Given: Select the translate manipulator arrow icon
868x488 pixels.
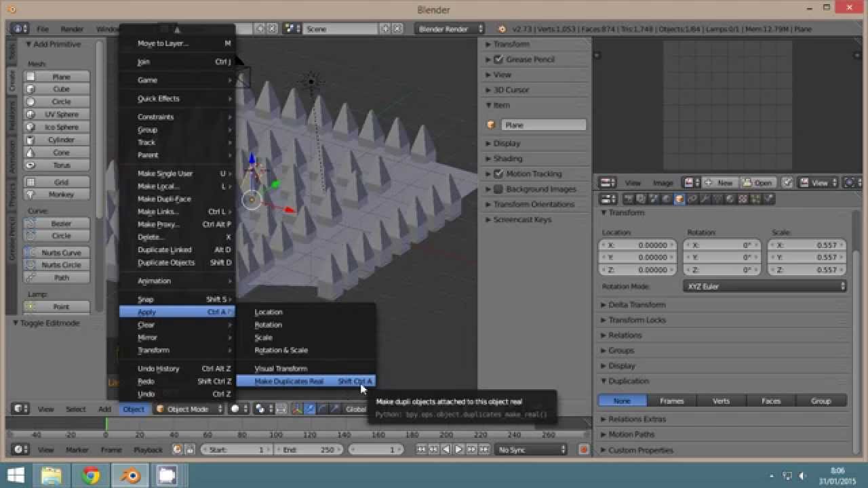Looking at the screenshot, I should (x=310, y=409).
